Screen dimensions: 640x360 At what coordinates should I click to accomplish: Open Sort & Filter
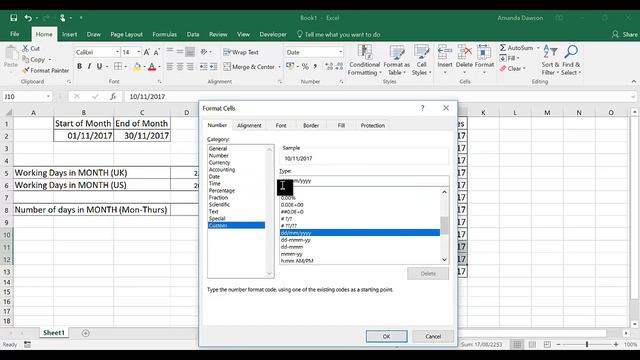pyautogui.click(x=550, y=60)
